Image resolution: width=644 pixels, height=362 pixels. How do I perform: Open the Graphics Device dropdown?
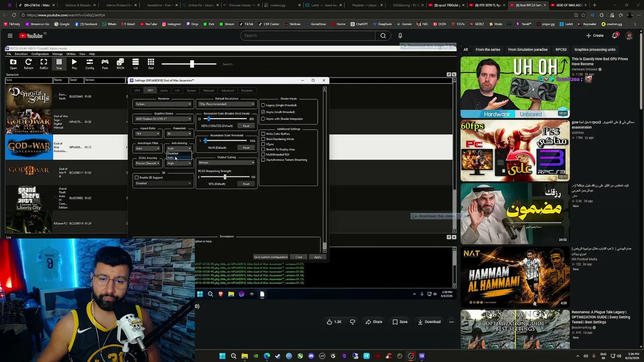164,119
